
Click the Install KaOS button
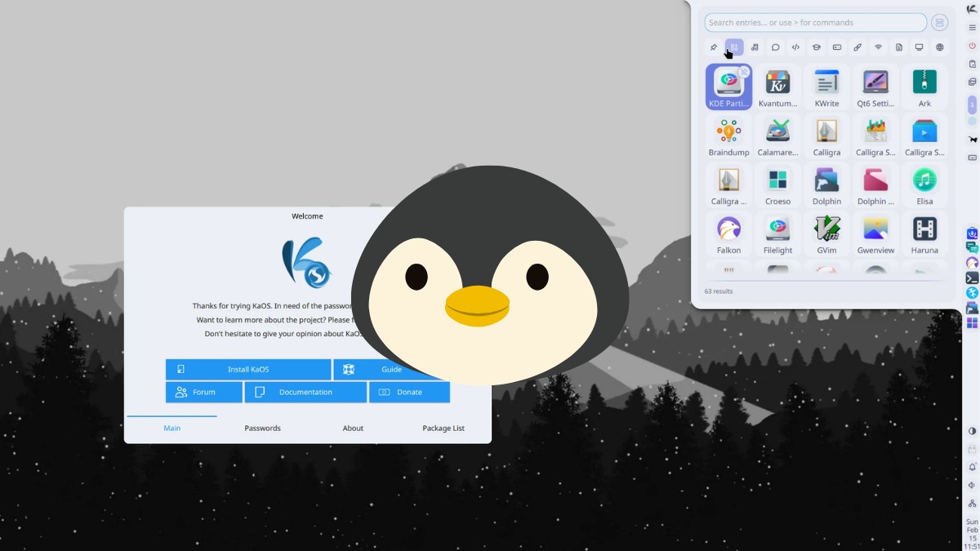coord(247,369)
